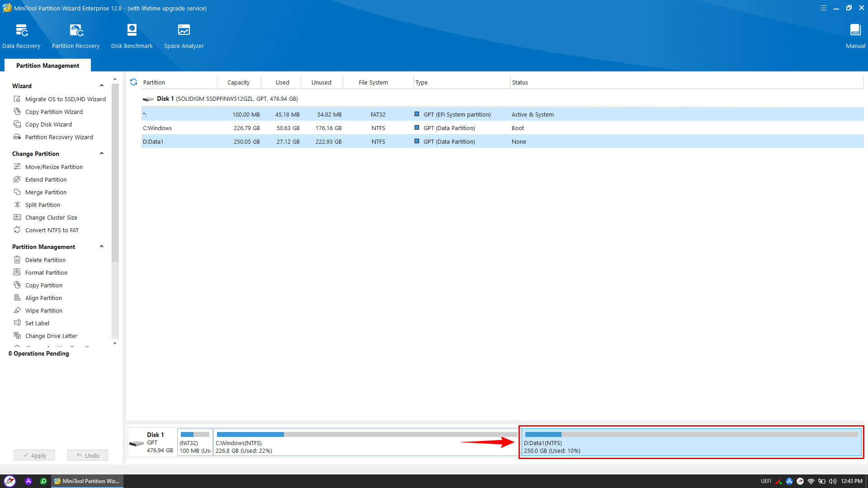This screenshot has width=868, height=488.
Task: Open the hamburger menu
Action: click(x=824, y=8)
